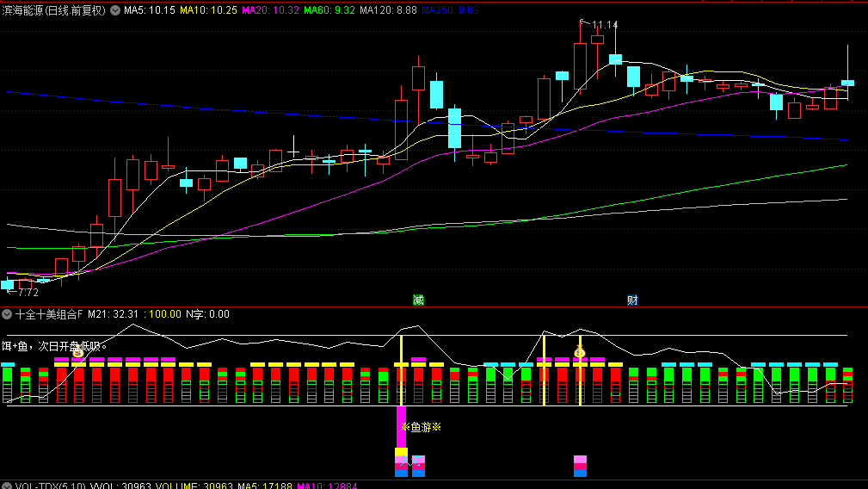This screenshot has width=868, height=489.
Task: Open the main chart indicator dropdown arrow
Action: 115,10
